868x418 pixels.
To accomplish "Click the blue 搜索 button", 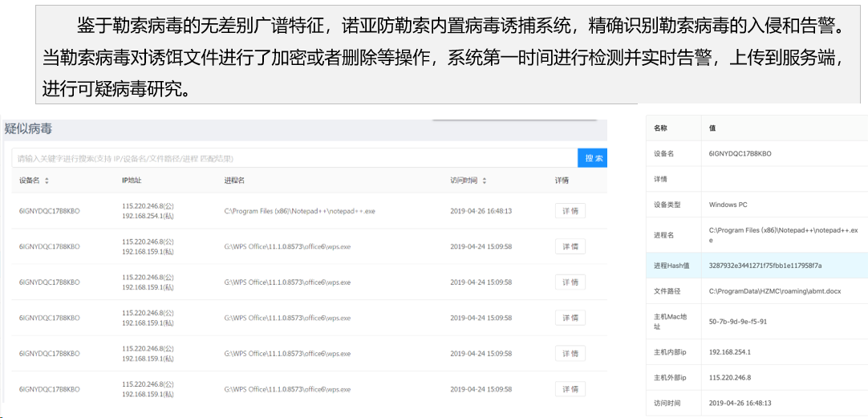I will click(592, 158).
